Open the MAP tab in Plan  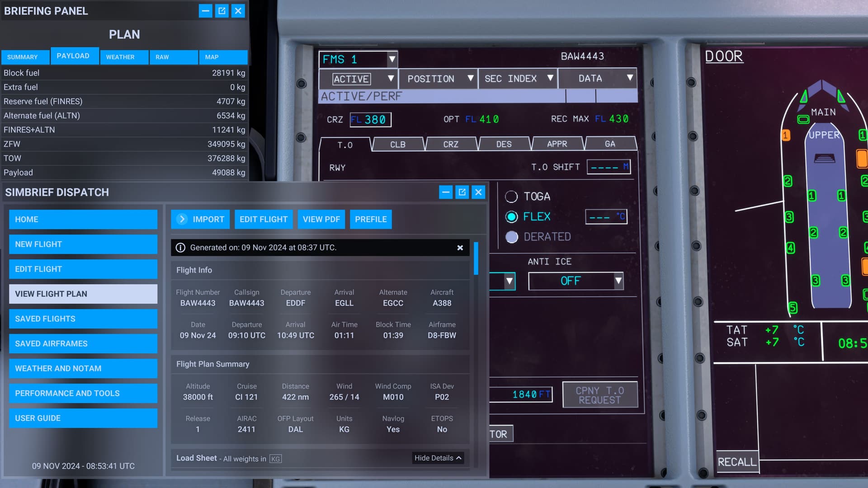coord(223,57)
